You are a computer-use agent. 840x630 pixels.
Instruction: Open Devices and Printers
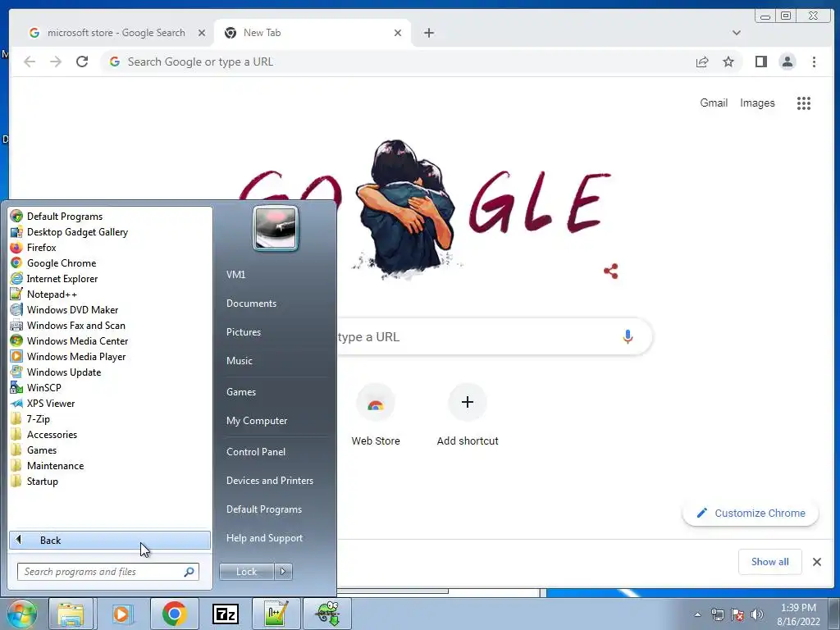coord(269,481)
